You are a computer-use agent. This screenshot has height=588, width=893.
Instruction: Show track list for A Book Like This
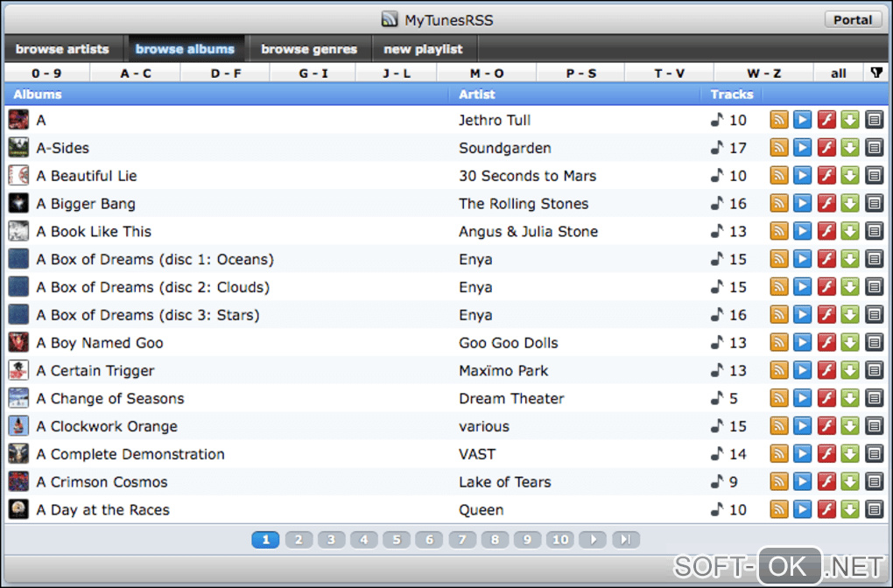(875, 231)
